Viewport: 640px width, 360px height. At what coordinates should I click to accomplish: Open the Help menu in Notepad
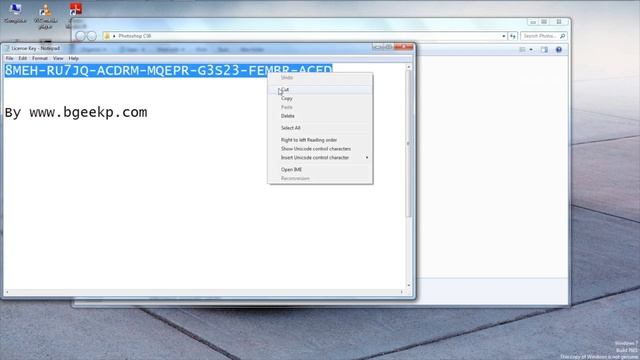click(x=73, y=58)
